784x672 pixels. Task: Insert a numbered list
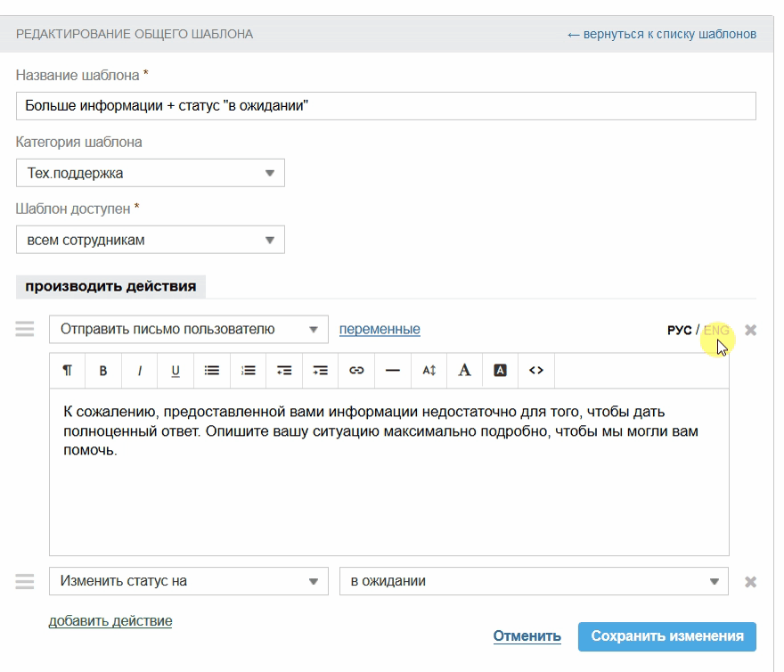coord(249,371)
